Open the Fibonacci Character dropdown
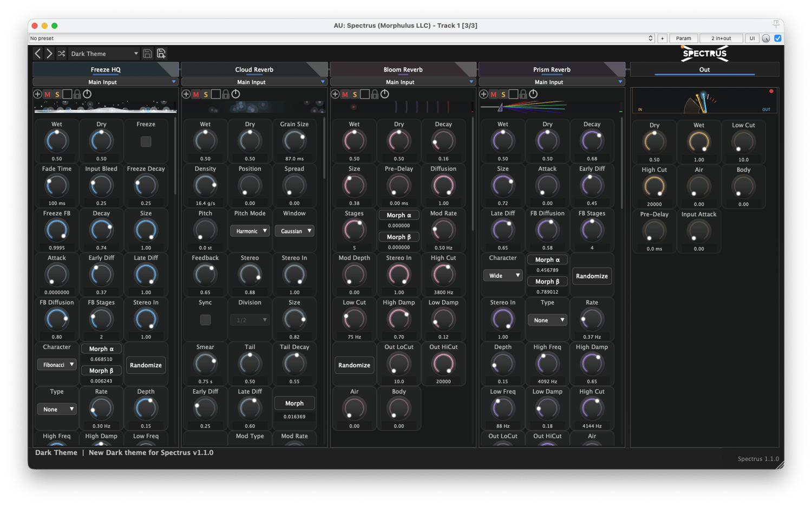Image resolution: width=812 pixels, height=506 pixels. (57, 365)
